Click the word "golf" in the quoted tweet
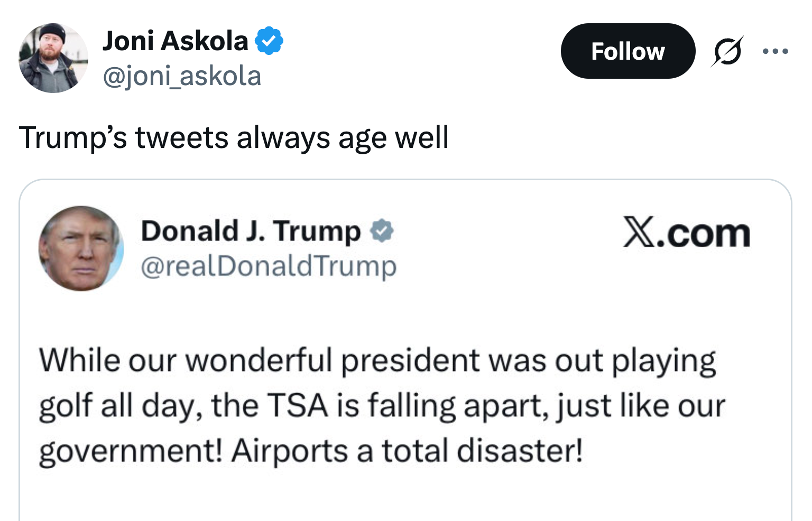 click(x=66, y=407)
